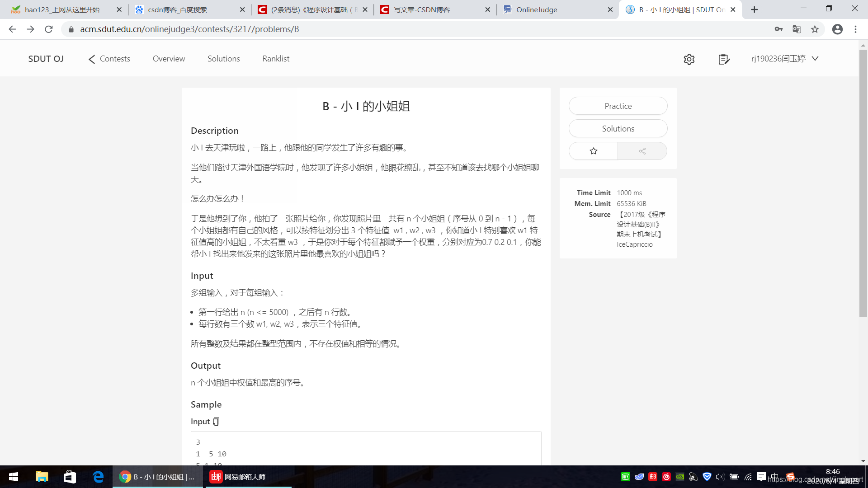
Task: Mute sound via the tray speaker icon
Action: pyautogui.click(x=720, y=477)
